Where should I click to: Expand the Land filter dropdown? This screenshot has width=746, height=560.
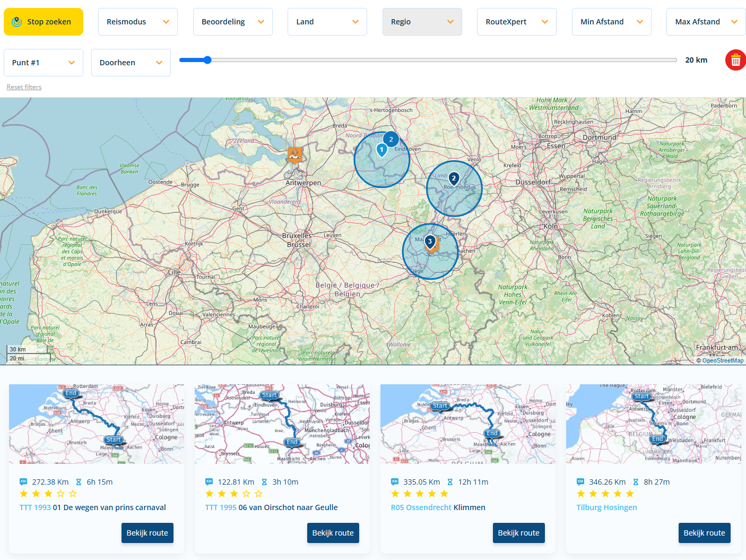coord(327,22)
